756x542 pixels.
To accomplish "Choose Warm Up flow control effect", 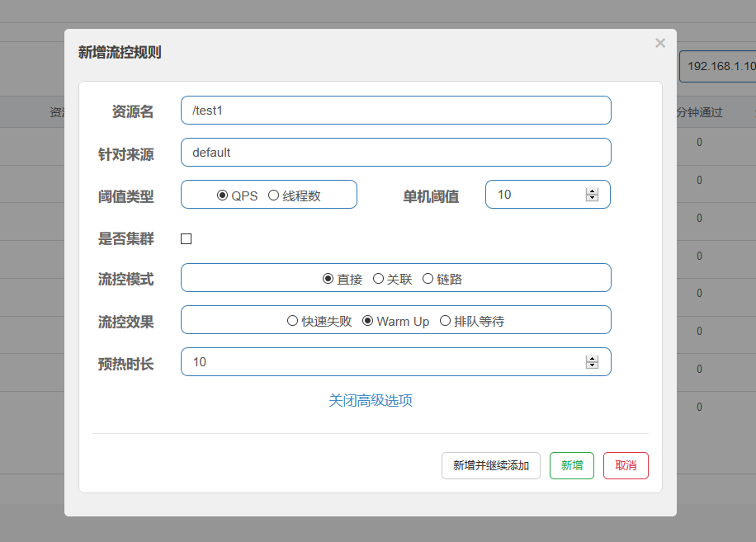I will (368, 321).
